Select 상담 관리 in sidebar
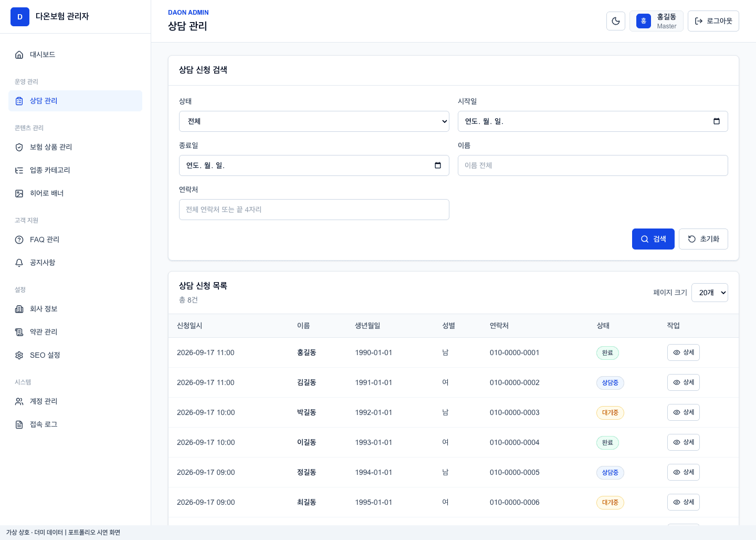The image size is (756, 540). click(x=75, y=101)
